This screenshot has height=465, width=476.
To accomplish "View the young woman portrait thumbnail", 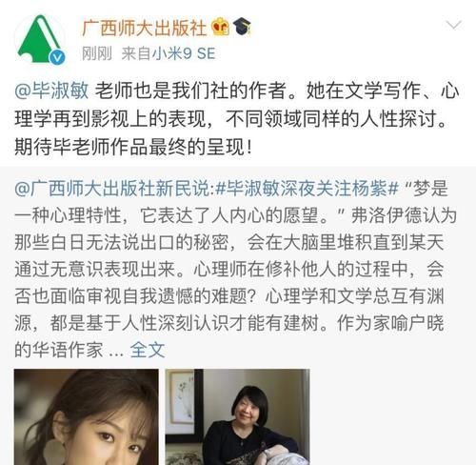I will [x=87, y=416].
